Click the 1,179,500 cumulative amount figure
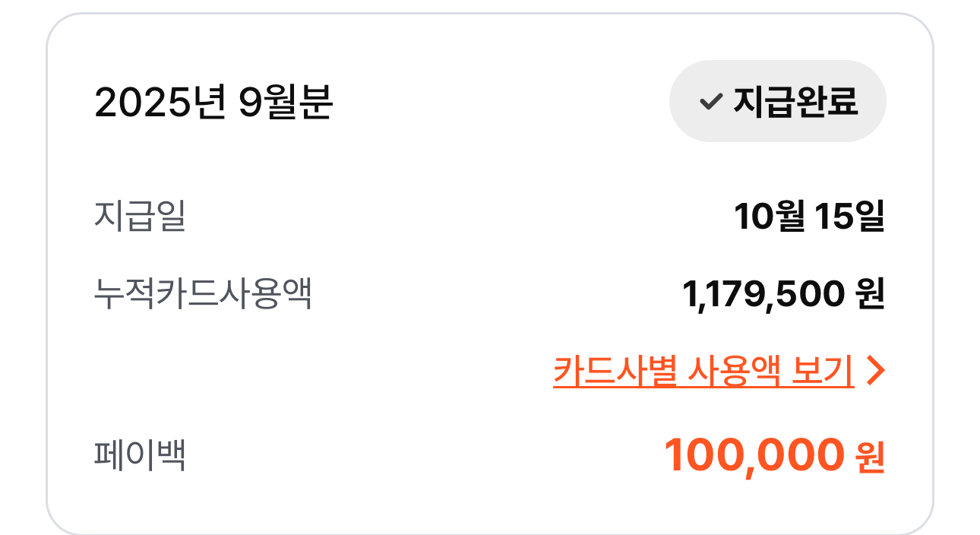 click(x=763, y=295)
